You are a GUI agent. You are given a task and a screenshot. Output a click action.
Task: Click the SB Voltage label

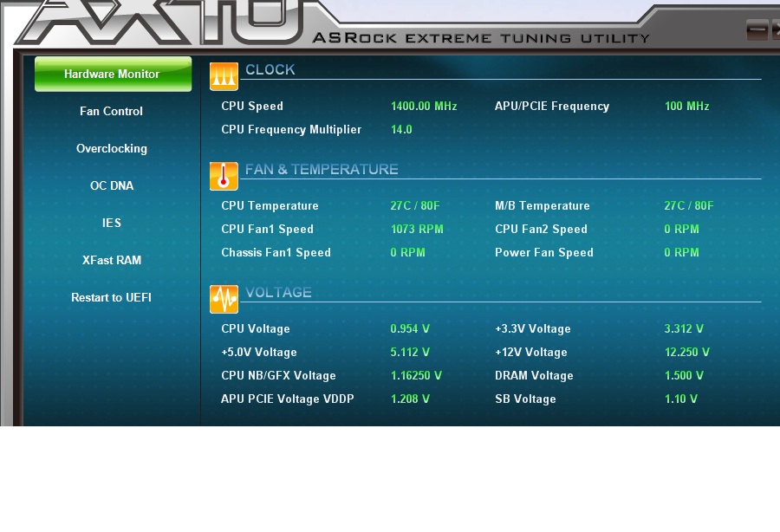[525, 399]
